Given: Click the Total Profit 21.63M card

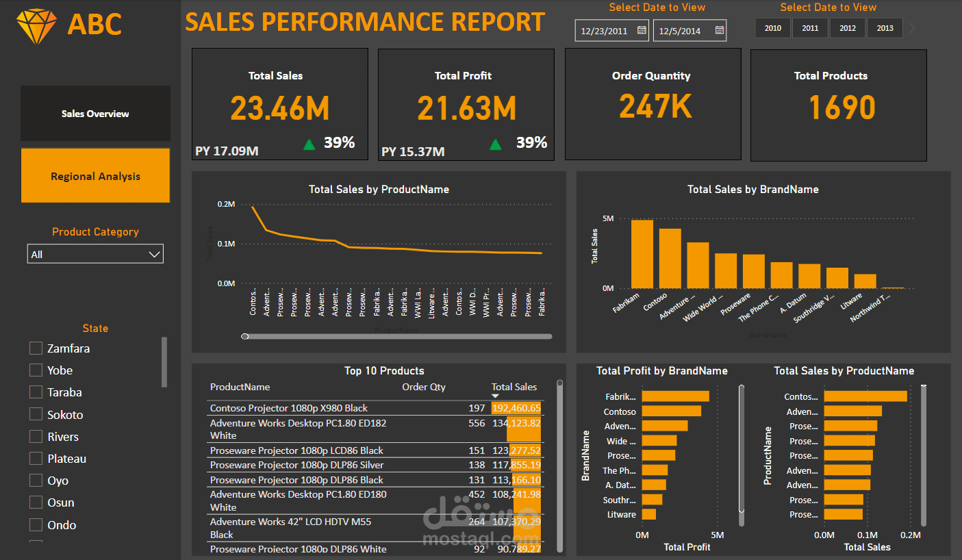Looking at the screenshot, I should 466,105.
